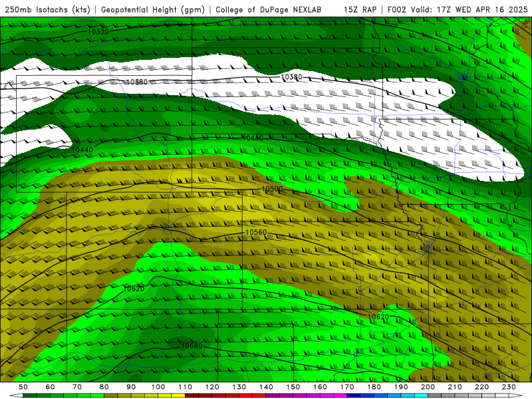Screen dimensions: 532x399
Task: Click the 10320 height contour label
Action: click(98, 31)
